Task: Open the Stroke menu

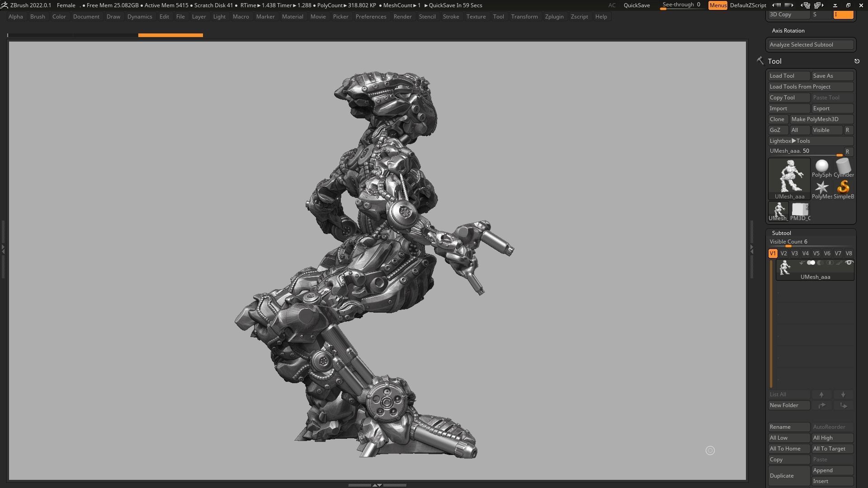Action: 451,17
